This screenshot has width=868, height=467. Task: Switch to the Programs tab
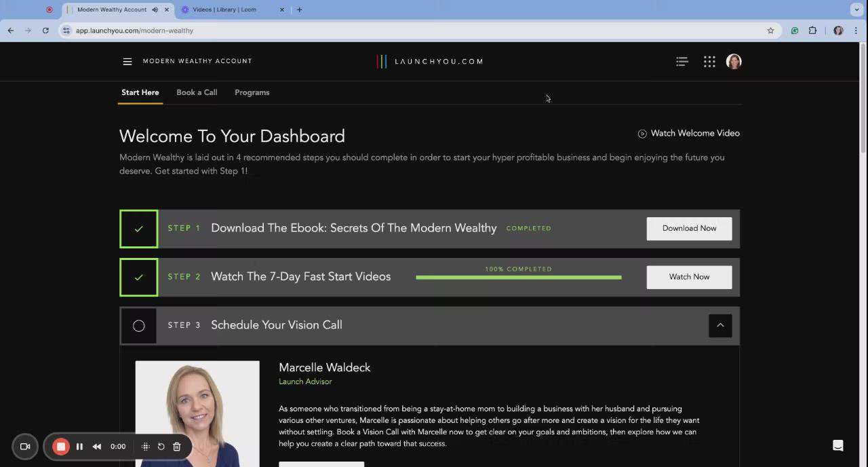point(252,92)
